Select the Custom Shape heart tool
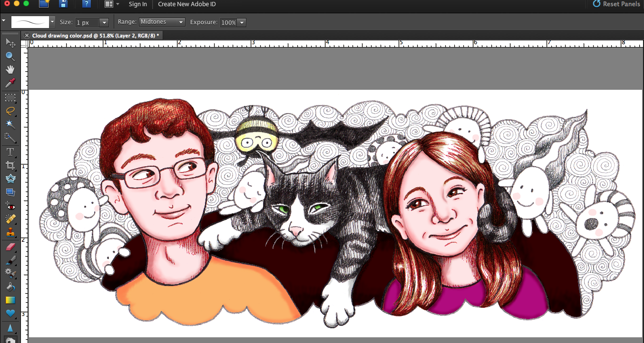 pyautogui.click(x=10, y=314)
